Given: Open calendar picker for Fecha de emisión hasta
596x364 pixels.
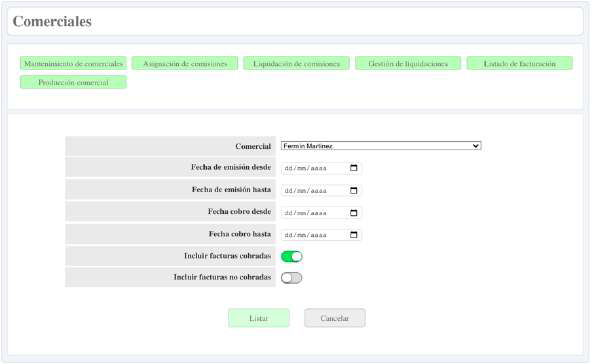Looking at the screenshot, I should [353, 190].
